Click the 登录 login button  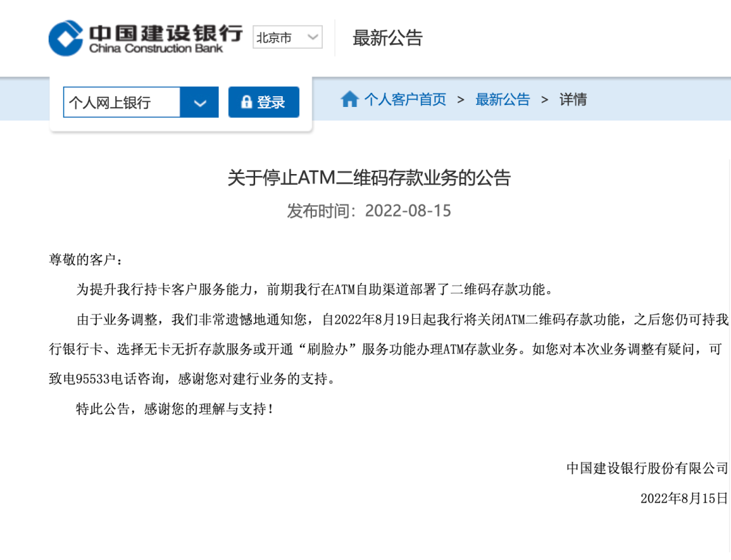coord(264,102)
